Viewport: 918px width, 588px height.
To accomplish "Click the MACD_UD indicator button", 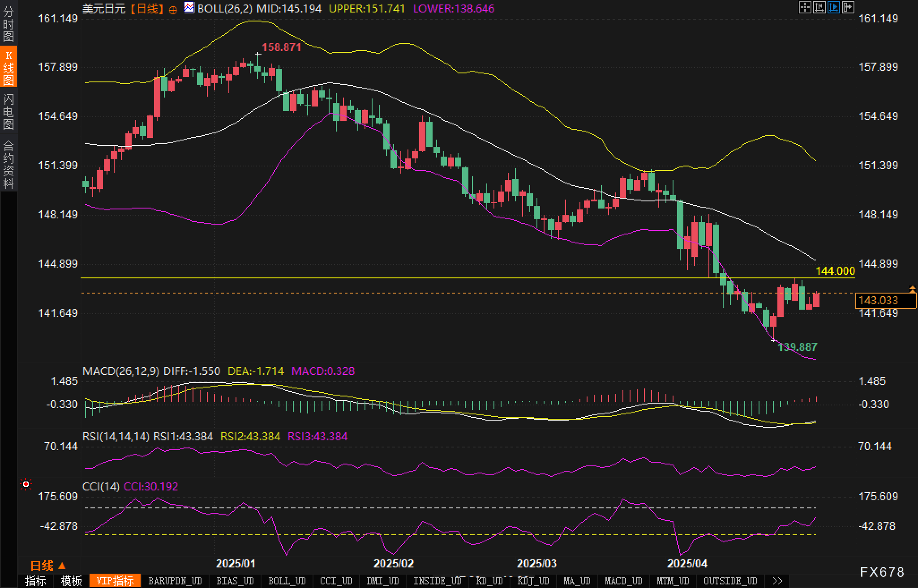I will pos(623,581).
